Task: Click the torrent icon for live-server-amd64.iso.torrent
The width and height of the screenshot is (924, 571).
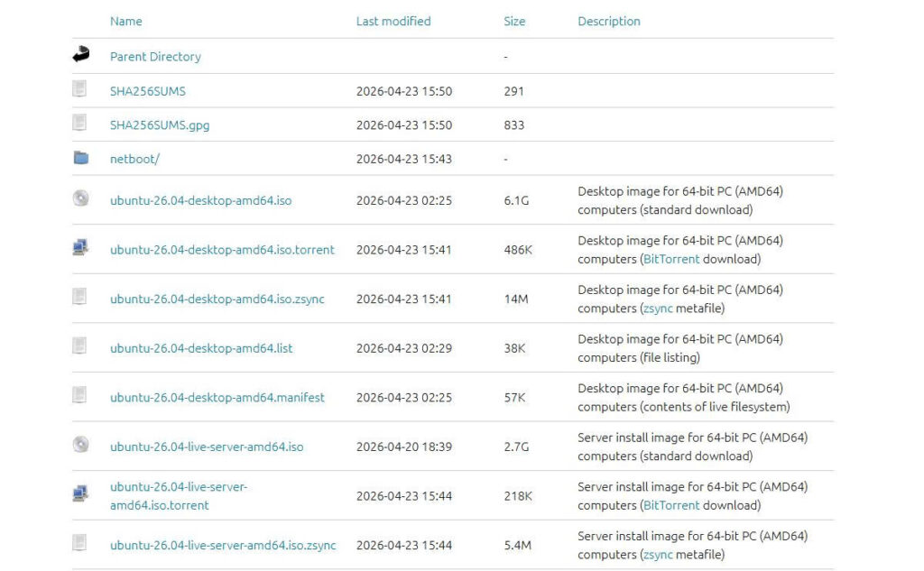Action: 80,493
